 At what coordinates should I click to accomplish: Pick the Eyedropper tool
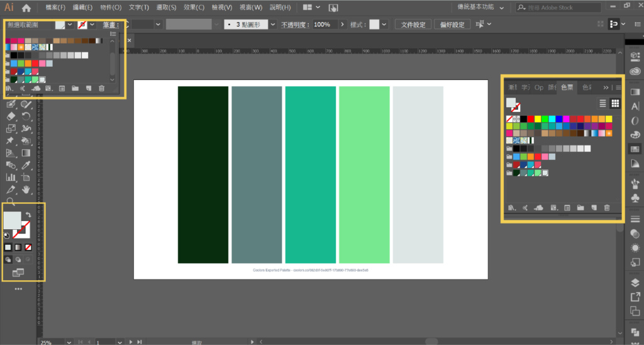[26, 165]
